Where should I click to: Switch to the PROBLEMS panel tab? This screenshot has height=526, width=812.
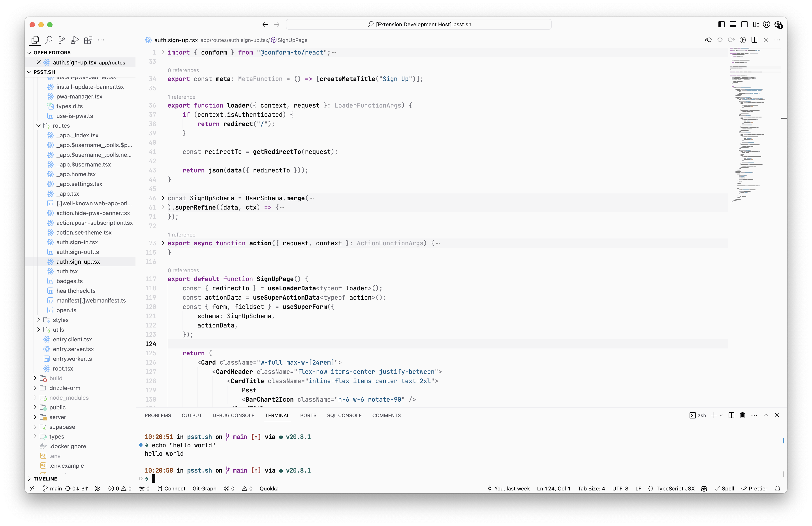158,415
